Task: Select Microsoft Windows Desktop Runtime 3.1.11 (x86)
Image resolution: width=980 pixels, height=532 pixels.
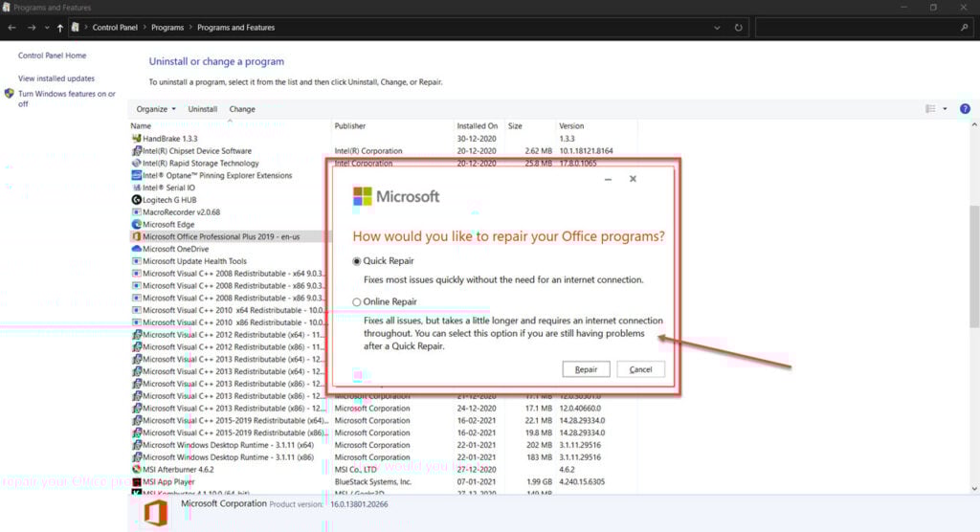Action: (228, 457)
